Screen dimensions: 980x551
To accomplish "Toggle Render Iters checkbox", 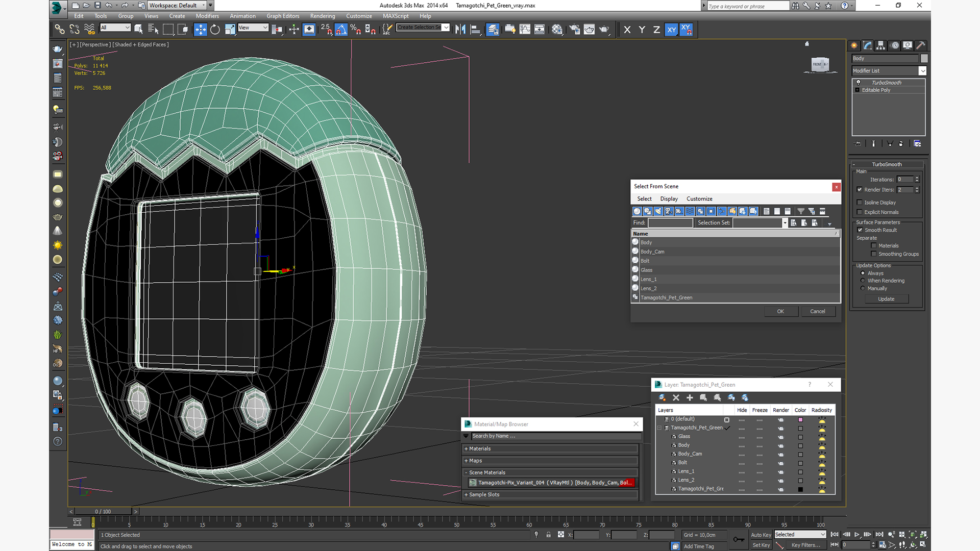I will pos(860,189).
